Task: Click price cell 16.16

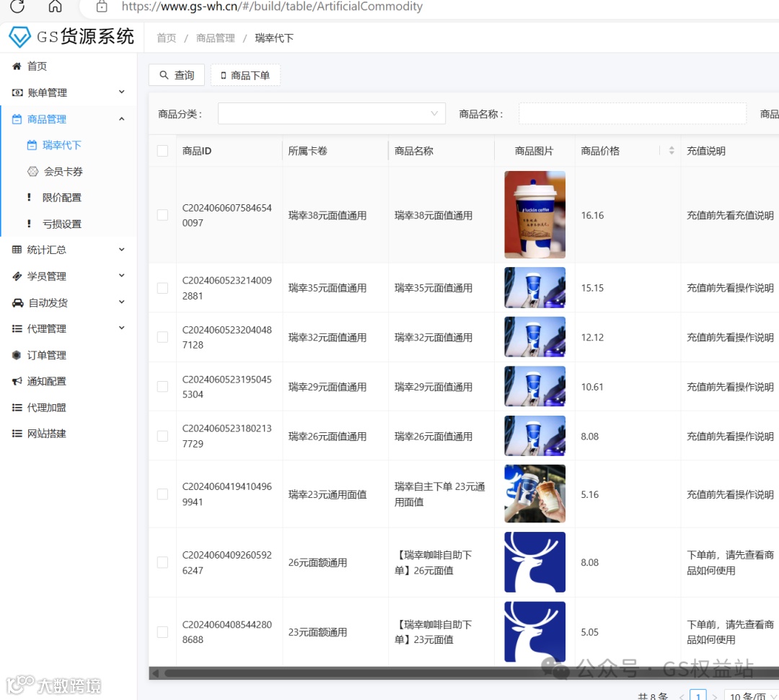Action: coord(592,215)
